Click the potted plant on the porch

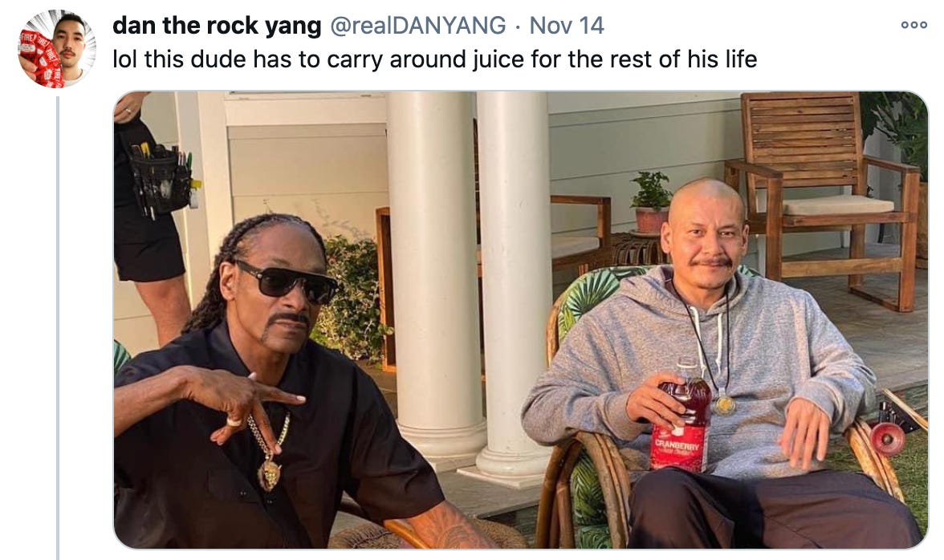click(x=652, y=203)
